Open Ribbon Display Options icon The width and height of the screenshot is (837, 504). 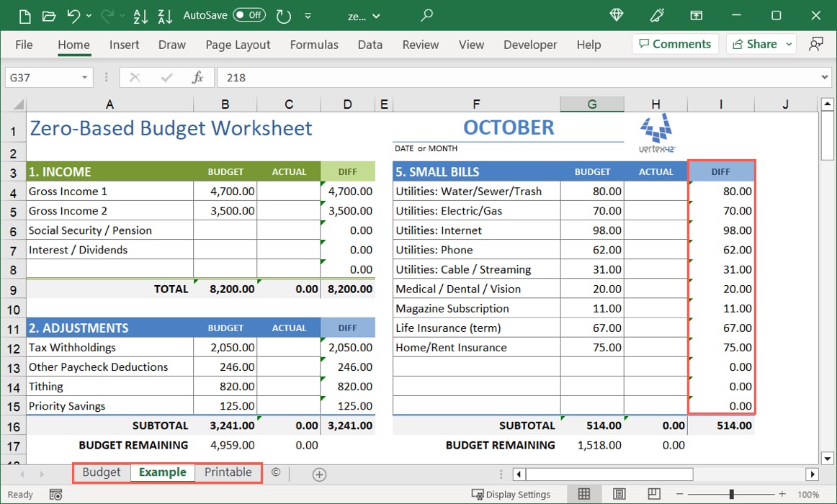coord(696,15)
